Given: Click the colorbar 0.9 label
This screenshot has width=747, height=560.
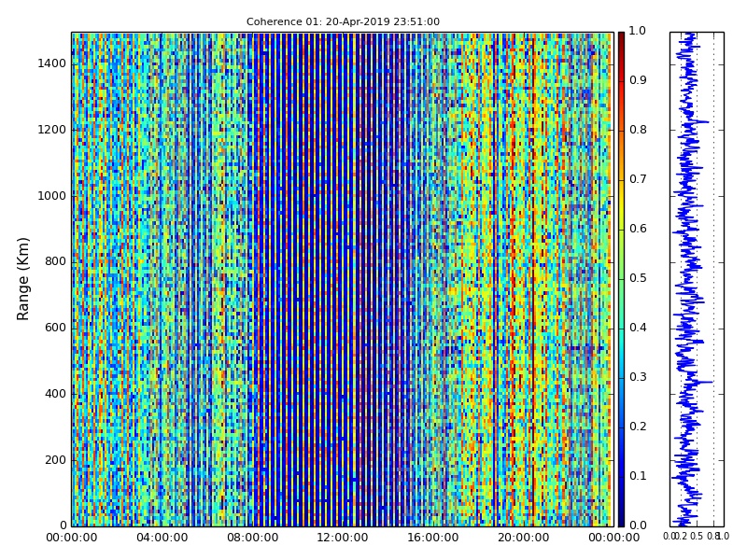Looking at the screenshot, I should [638, 80].
